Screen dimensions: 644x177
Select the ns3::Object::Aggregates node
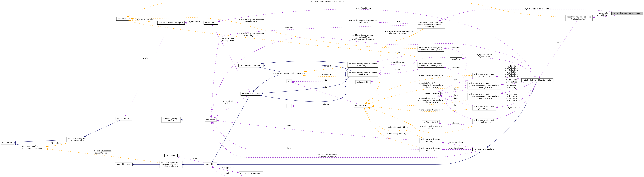(251, 173)
